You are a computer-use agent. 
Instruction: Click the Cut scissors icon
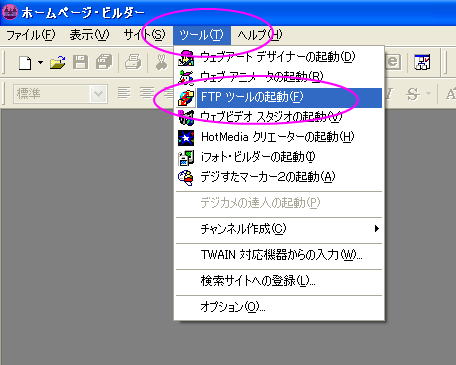pyautogui.click(x=162, y=62)
